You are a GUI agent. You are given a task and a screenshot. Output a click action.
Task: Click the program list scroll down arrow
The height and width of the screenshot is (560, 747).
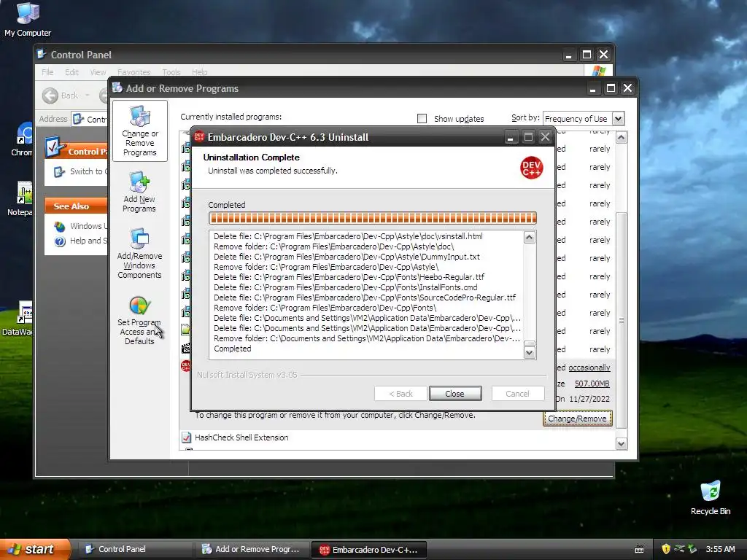[x=622, y=444]
